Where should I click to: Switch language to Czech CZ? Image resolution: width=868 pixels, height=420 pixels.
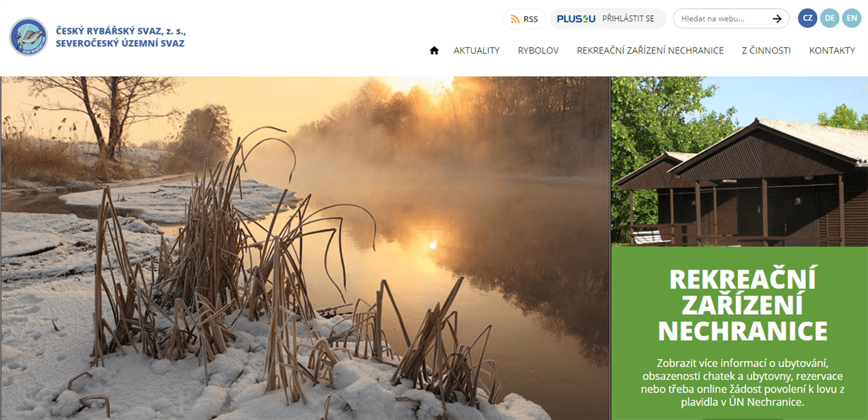807,18
